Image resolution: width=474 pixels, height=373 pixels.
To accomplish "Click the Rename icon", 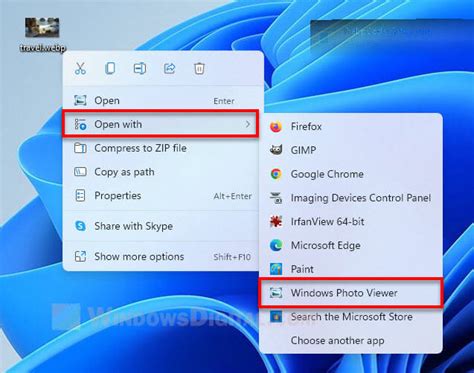I will tap(140, 69).
